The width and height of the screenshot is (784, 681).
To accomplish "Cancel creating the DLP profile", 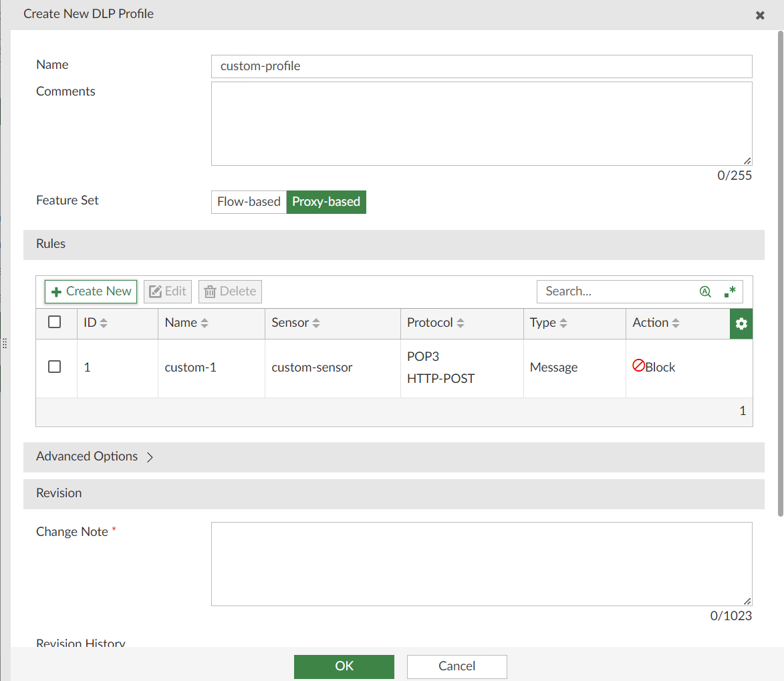I will tap(456, 666).
